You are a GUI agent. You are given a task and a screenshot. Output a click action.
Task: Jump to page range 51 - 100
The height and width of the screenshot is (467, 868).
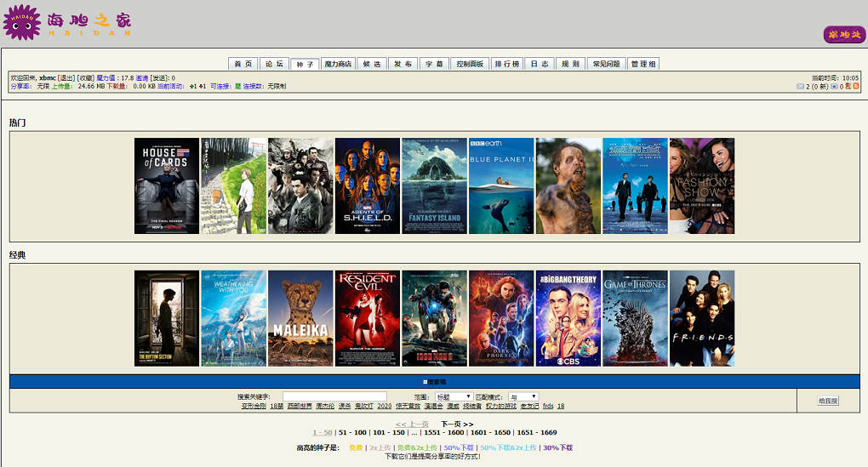pos(352,433)
